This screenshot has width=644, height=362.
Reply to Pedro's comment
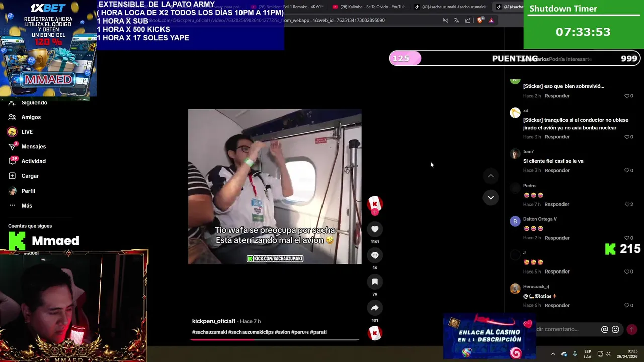(556, 204)
